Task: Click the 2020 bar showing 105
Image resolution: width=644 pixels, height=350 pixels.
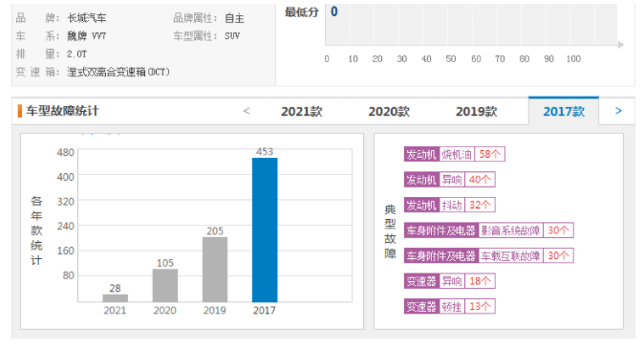Action: pos(165,285)
